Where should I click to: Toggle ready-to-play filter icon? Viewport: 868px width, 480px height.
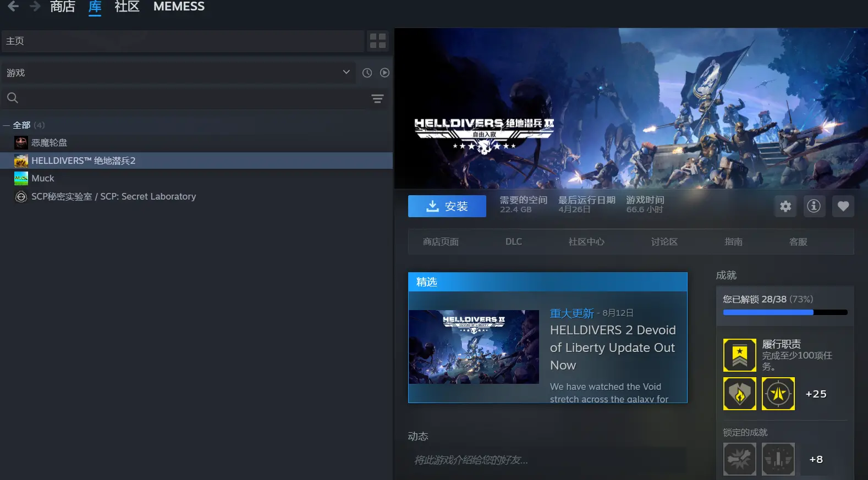tap(384, 73)
